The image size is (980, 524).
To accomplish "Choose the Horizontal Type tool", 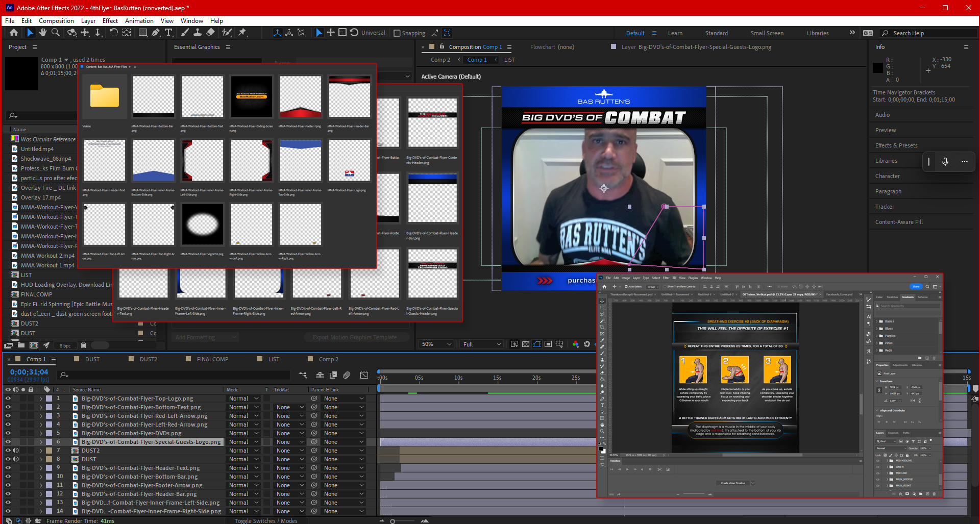I will click(x=168, y=33).
